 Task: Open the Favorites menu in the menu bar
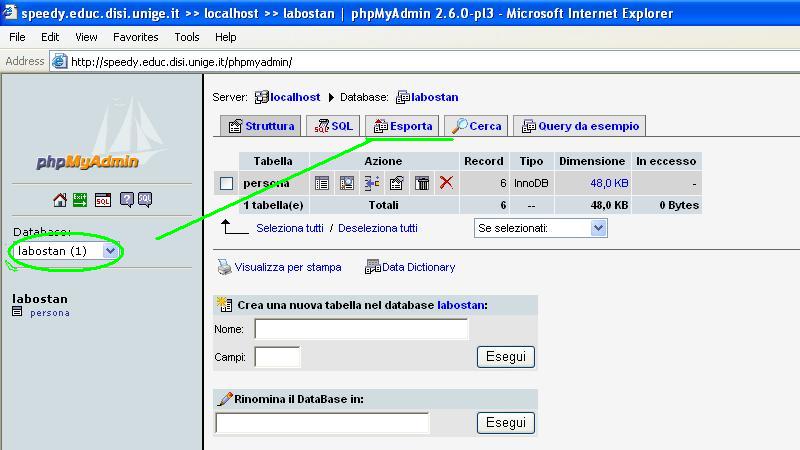pyautogui.click(x=135, y=37)
